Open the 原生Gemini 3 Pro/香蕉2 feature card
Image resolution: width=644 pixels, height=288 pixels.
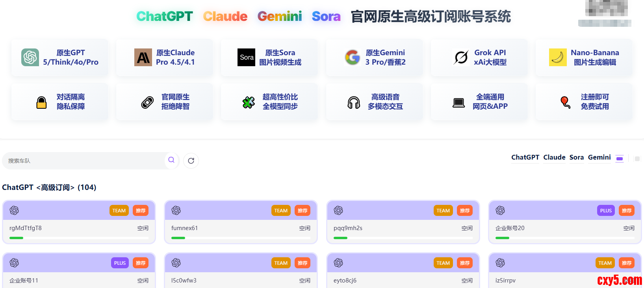pyautogui.click(x=374, y=58)
